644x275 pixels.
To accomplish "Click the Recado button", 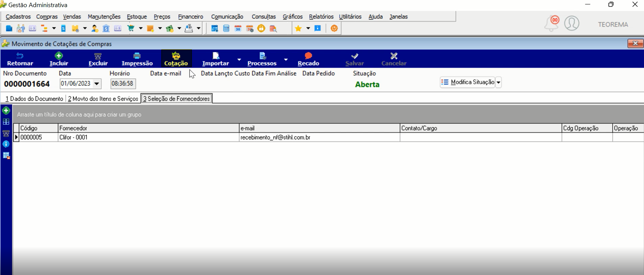I will (308, 59).
